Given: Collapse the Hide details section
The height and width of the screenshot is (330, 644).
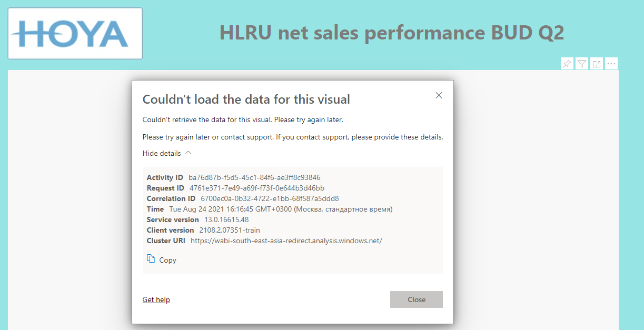Looking at the screenshot, I should coord(167,153).
